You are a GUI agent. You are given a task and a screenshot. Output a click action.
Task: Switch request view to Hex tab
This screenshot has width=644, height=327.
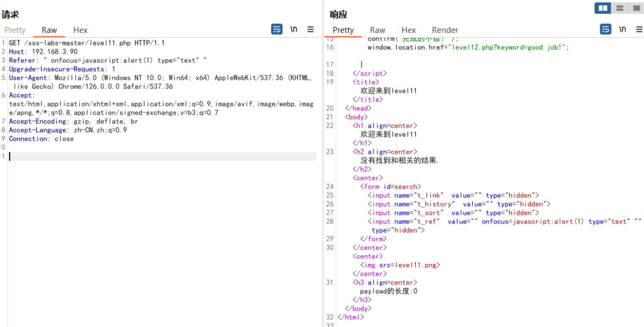[x=80, y=30]
